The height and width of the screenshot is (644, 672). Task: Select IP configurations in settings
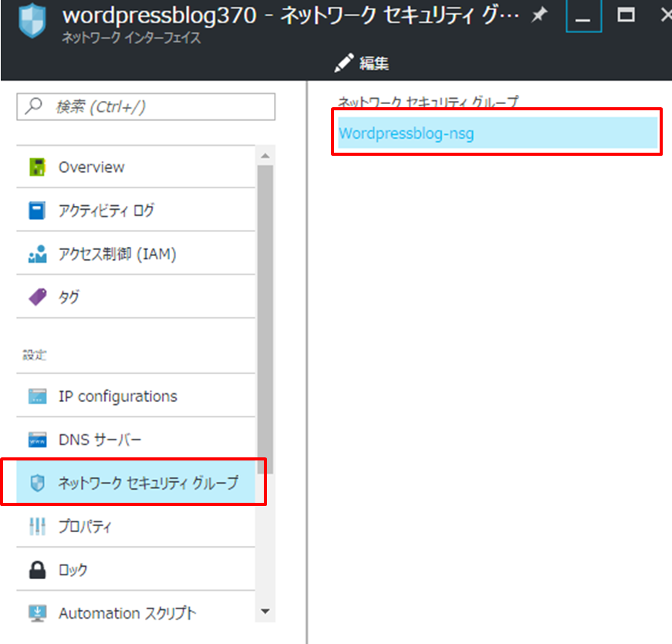pos(136,396)
